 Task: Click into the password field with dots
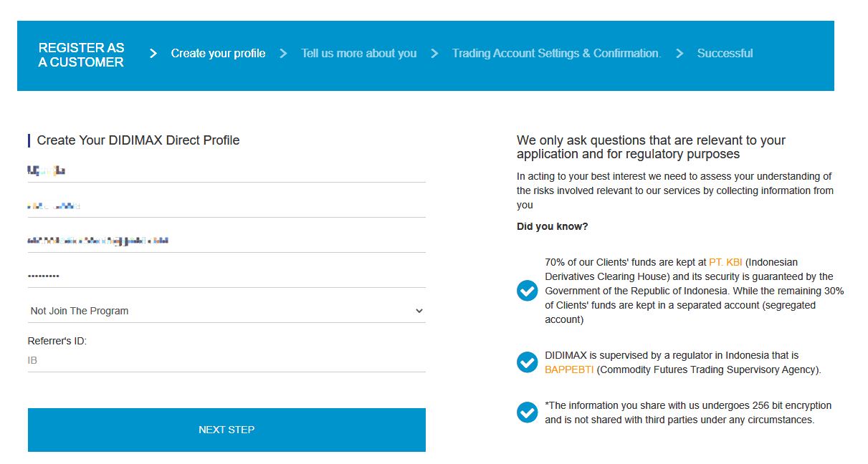[x=226, y=276]
